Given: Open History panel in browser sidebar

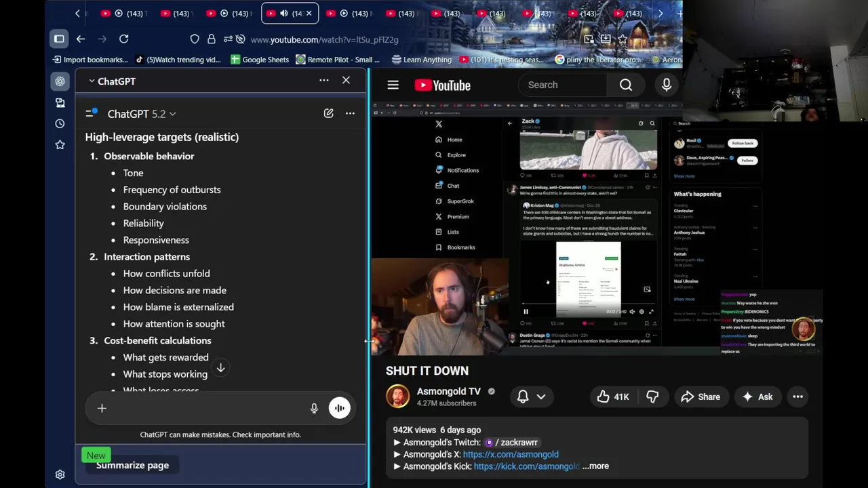Looking at the screenshot, I should point(60,123).
